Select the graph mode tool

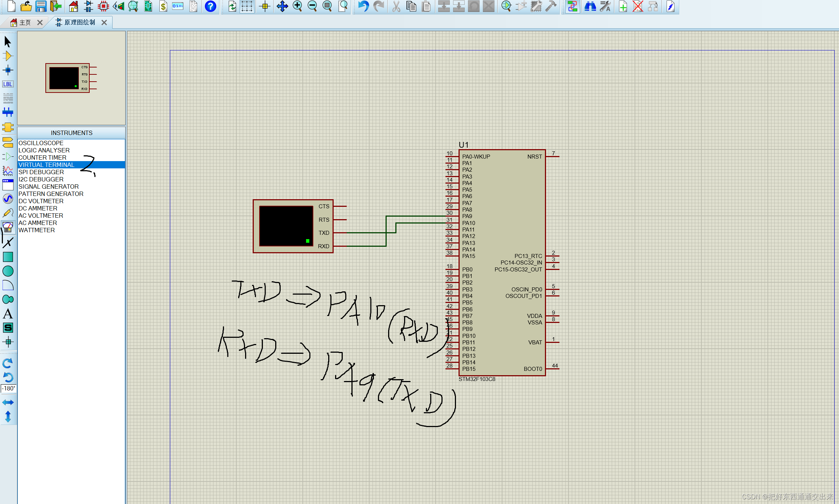8,171
